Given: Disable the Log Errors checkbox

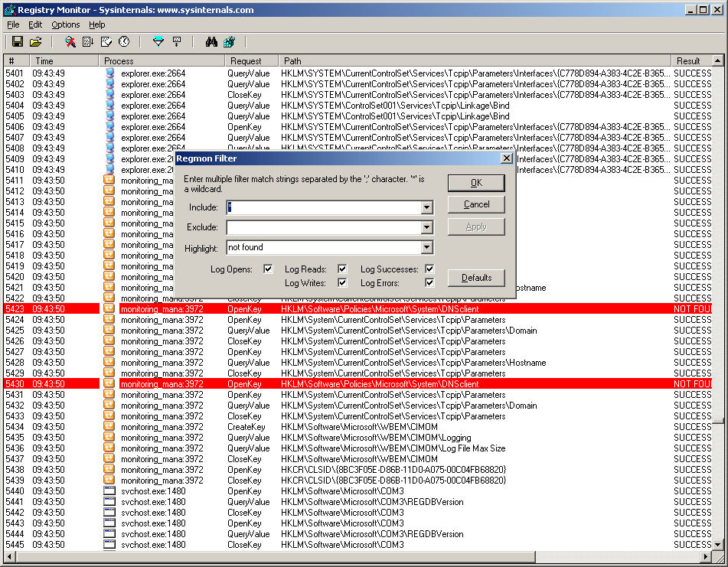Looking at the screenshot, I should click(x=429, y=282).
